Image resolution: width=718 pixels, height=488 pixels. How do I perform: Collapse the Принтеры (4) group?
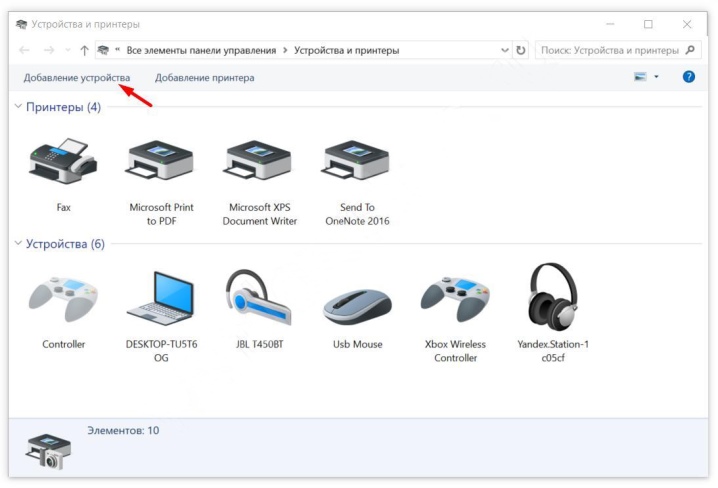(x=18, y=106)
